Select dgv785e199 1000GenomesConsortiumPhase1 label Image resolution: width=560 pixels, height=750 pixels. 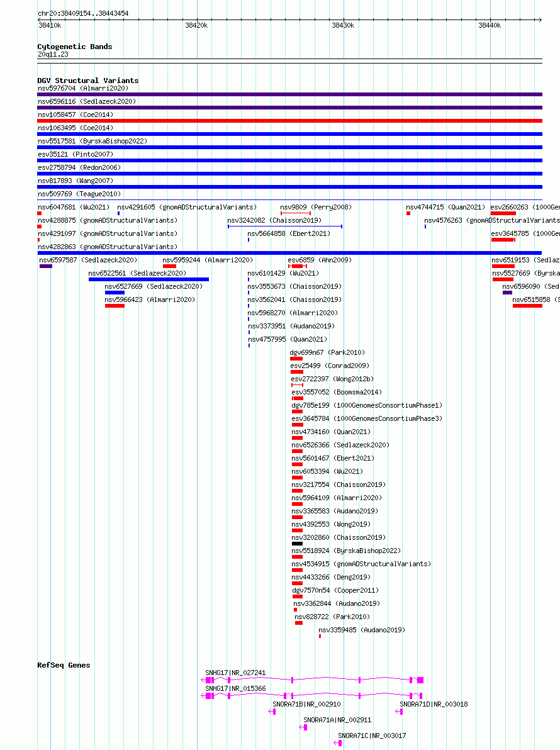pos(367,406)
